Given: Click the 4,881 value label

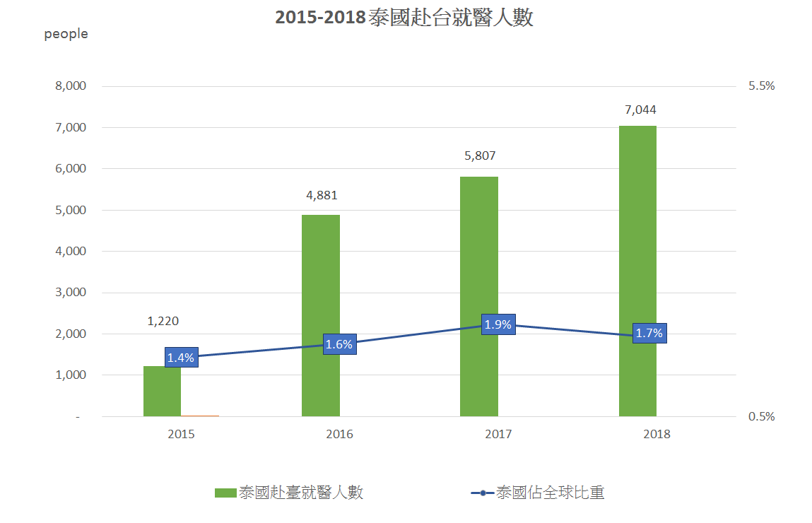Looking at the screenshot, I should coord(322,195).
